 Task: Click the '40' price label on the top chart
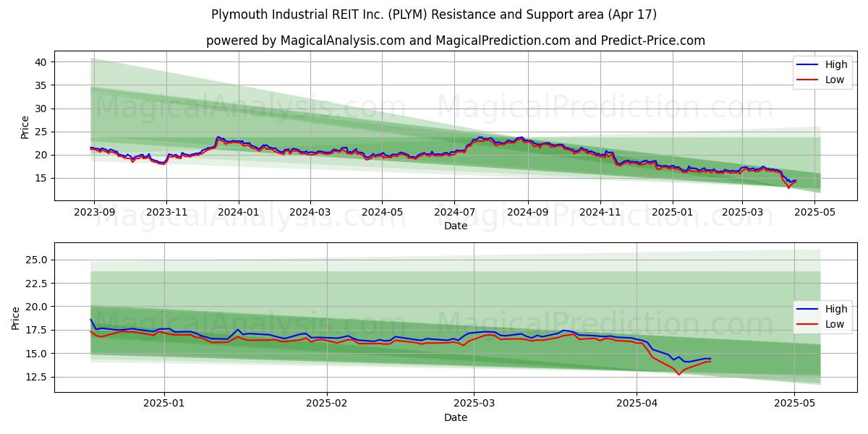(41, 62)
